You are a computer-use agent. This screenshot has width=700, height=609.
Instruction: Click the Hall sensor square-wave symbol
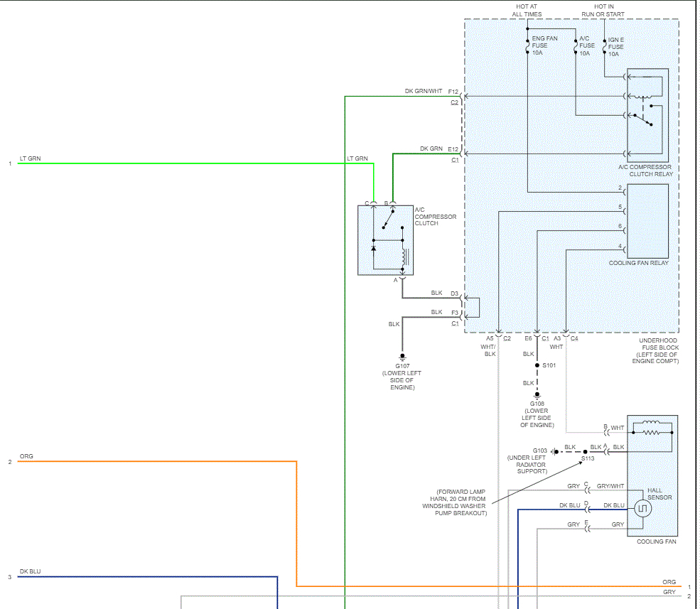pos(643,509)
